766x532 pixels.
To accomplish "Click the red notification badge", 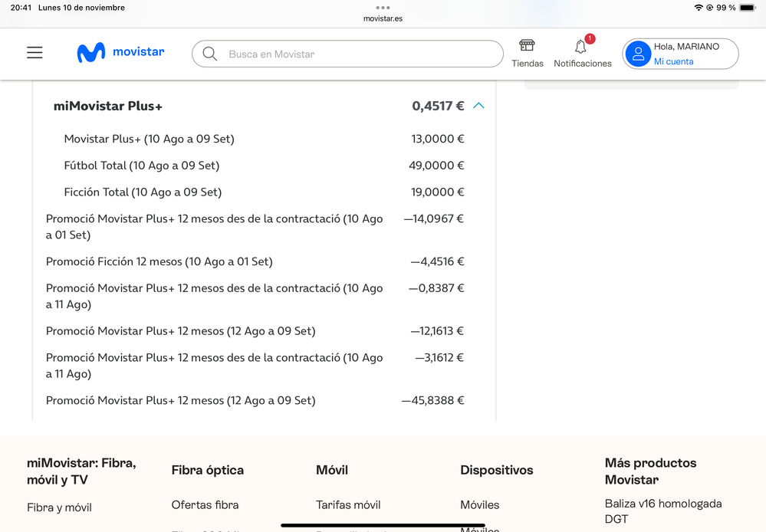I will click(590, 38).
